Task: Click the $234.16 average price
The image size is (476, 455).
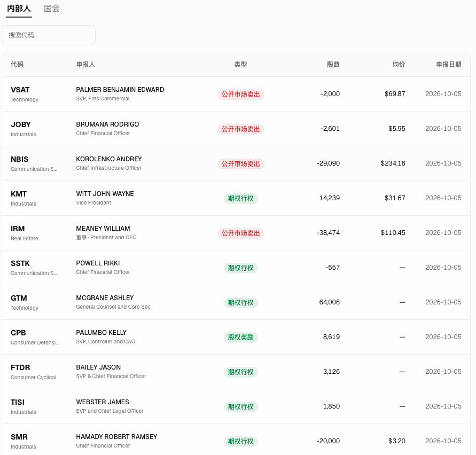Action: coord(393,163)
